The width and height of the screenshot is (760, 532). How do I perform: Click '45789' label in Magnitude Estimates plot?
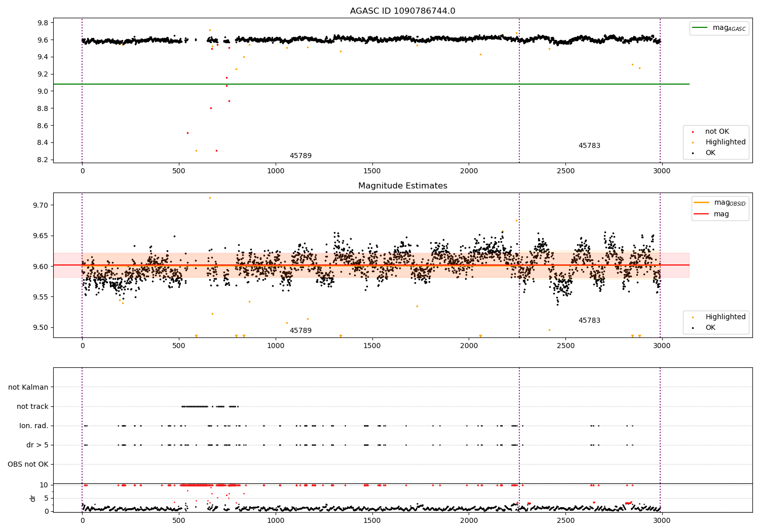300,331
